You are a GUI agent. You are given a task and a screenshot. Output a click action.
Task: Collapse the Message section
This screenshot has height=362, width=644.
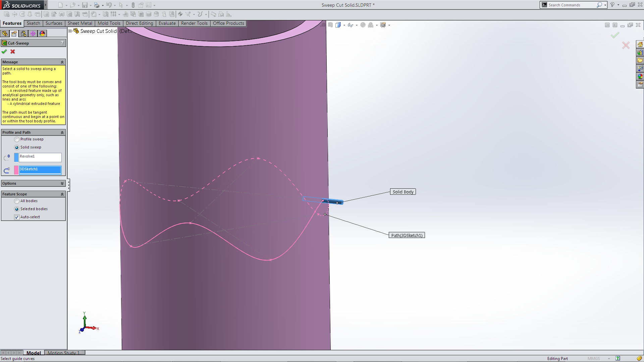click(x=62, y=62)
